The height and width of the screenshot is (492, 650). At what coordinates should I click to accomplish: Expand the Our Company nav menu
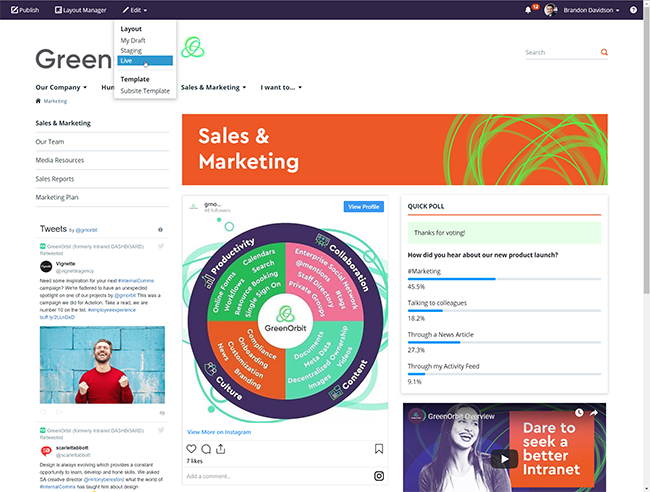61,87
